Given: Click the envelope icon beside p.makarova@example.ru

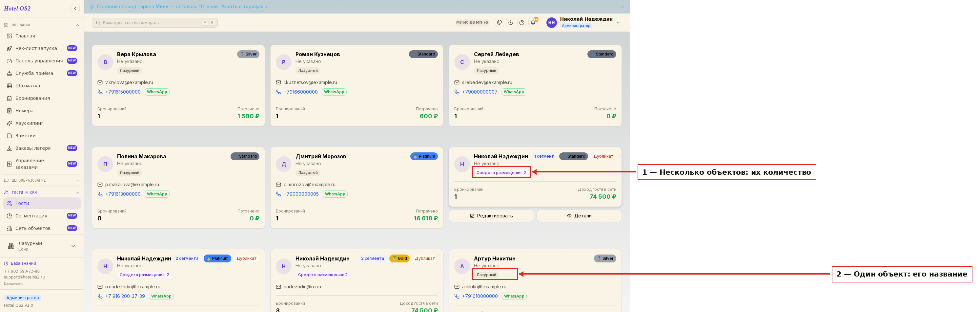Looking at the screenshot, I should pyautogui.click(x=100, y=184).
